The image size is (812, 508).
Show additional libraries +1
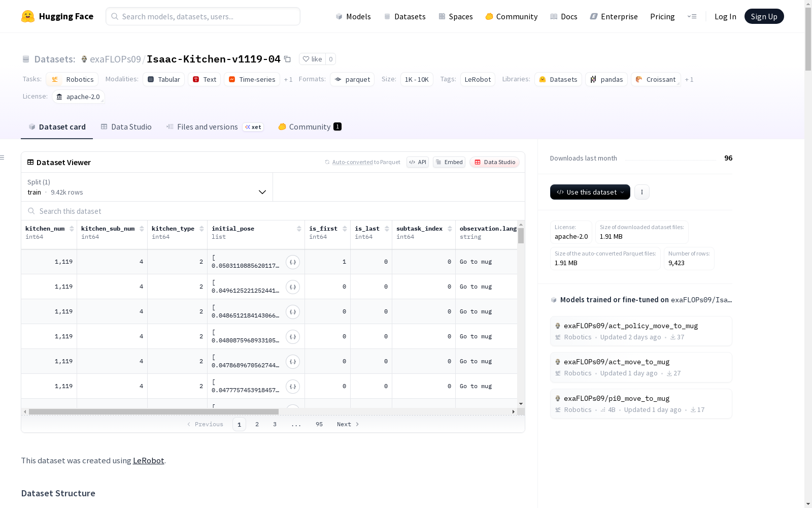(x=689, y=80)
